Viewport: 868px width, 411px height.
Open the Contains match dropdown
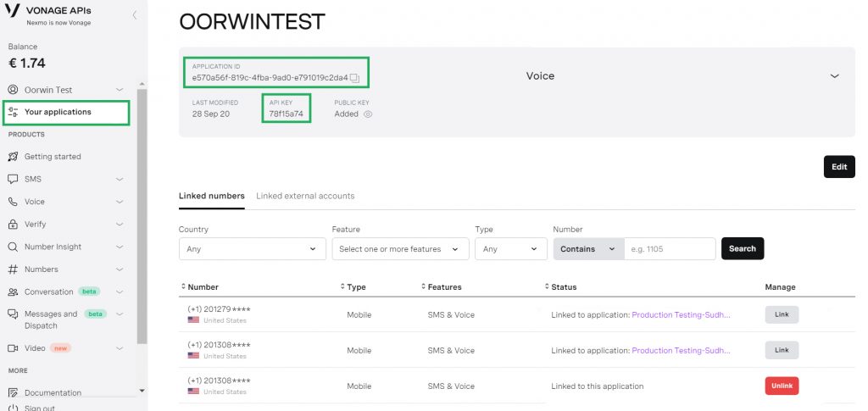(588, 249)
